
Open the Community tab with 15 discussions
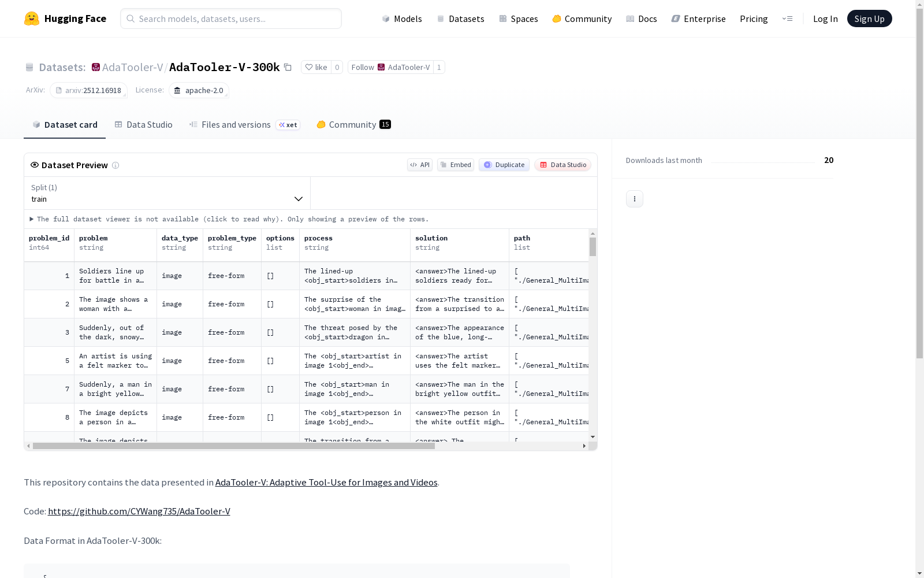[354, 125]
